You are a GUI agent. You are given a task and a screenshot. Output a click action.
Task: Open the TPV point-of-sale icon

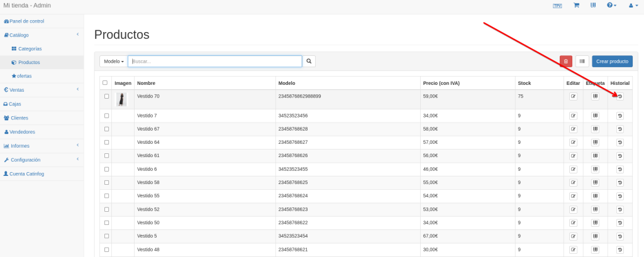pos(557,6)
